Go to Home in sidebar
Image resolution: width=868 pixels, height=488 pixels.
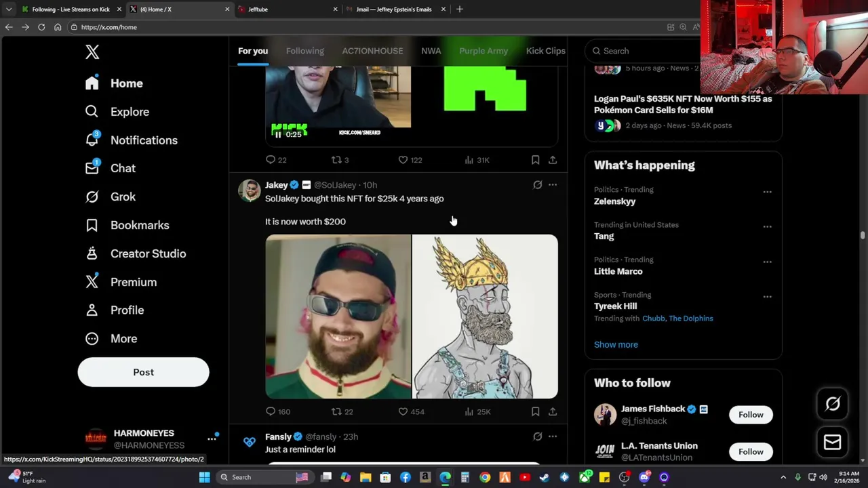114,83
